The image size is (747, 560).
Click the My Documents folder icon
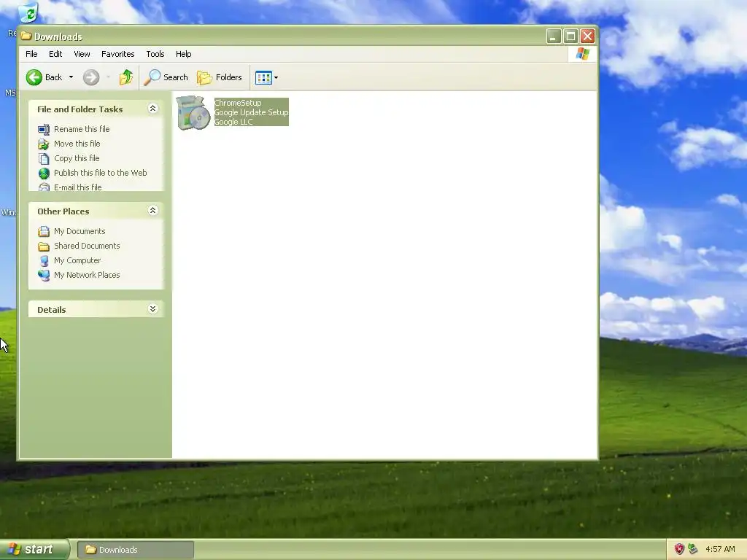[x=44, y=231]
